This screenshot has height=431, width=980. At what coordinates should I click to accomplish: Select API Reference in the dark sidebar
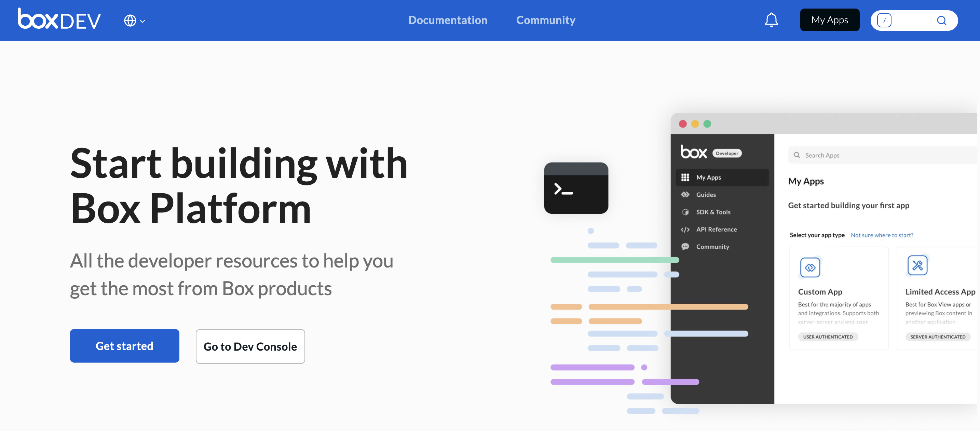pos(685,229)
